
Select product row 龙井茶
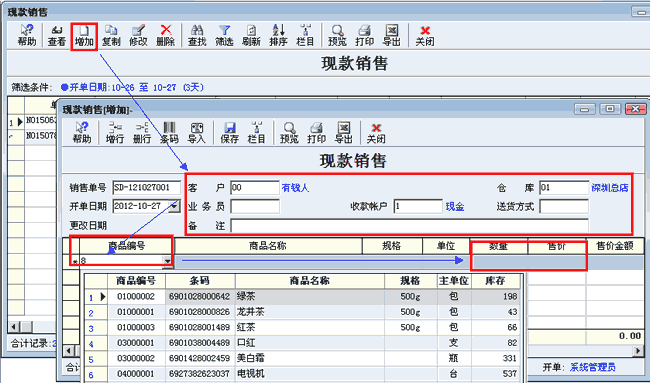coord(303,312)
